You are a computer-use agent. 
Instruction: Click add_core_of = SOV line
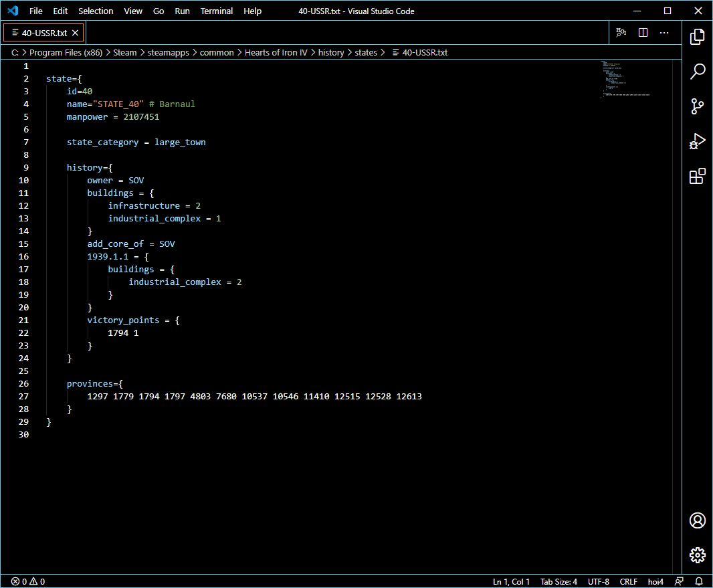(131, 244)
